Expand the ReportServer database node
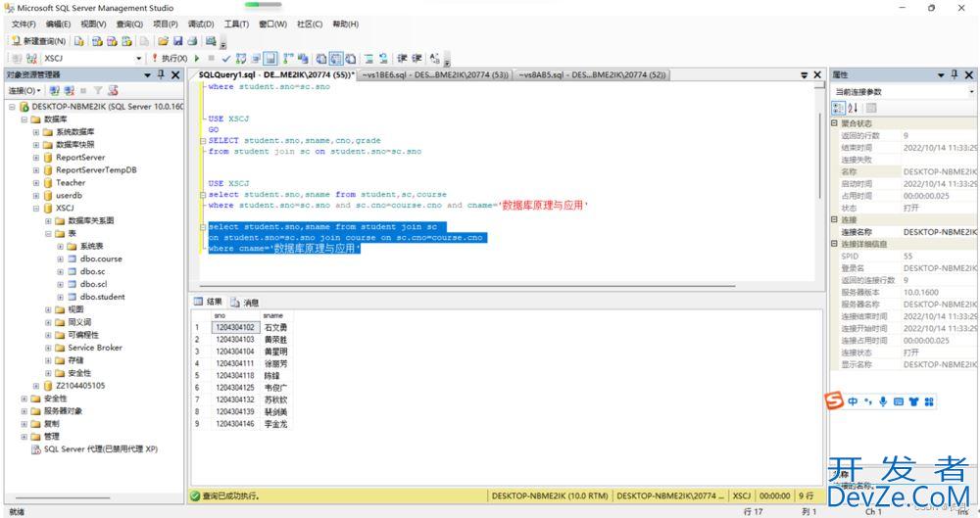 coord(36,158)
